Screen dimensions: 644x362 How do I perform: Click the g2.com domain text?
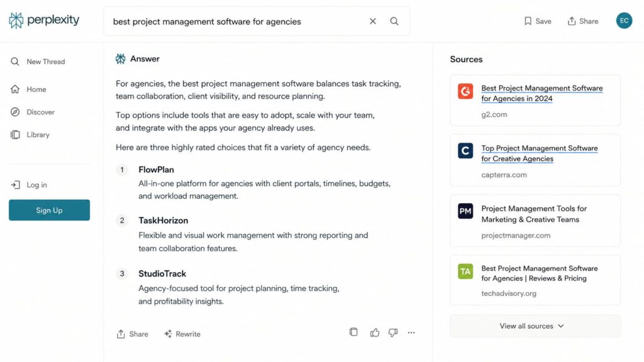tap(494, 114)
